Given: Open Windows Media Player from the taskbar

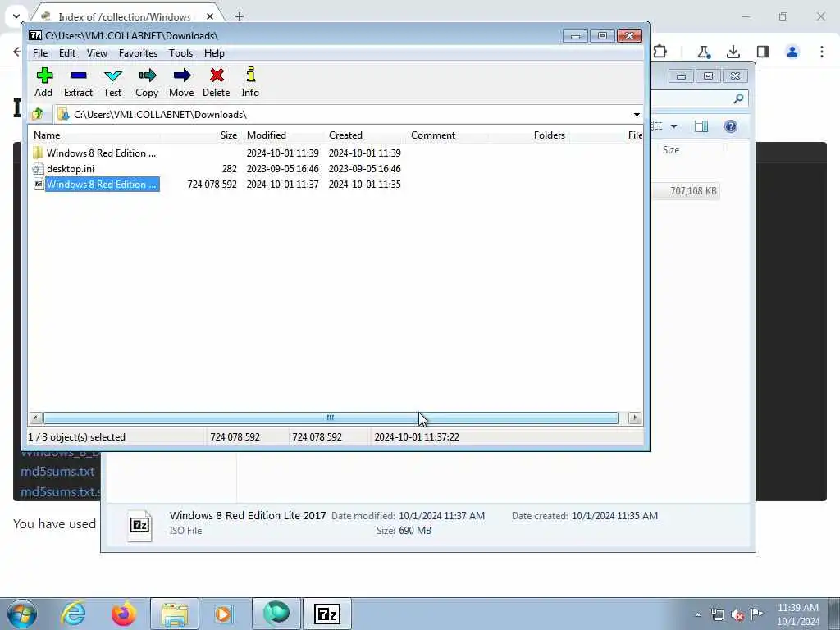Looking at the screenshot, I should [225, 614].
